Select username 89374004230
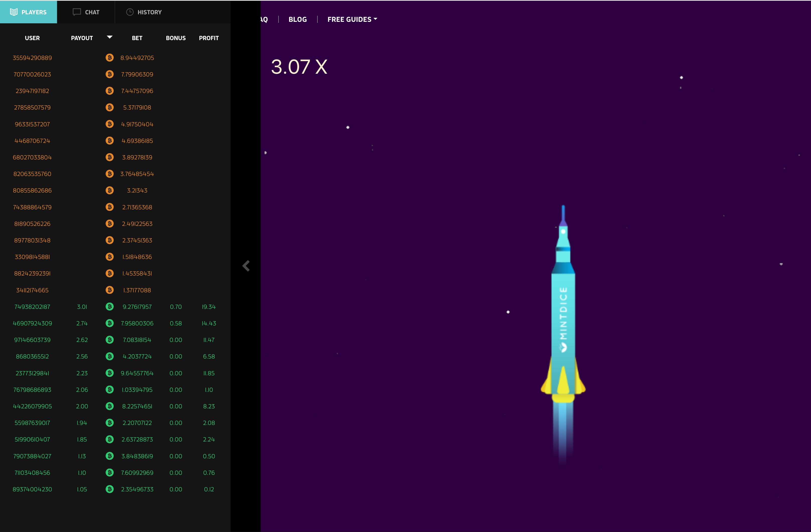 click(x=32, y=489)
